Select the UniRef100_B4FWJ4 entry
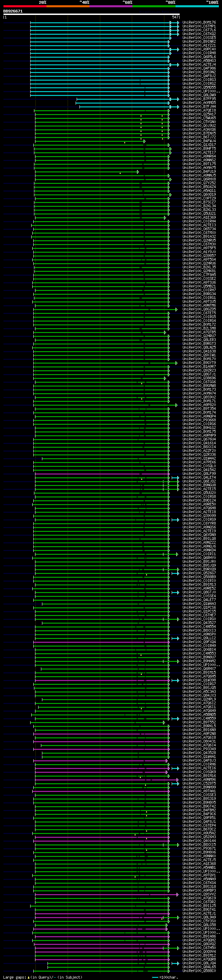Screen dimensions: 222x980 [x=199, y=141]
